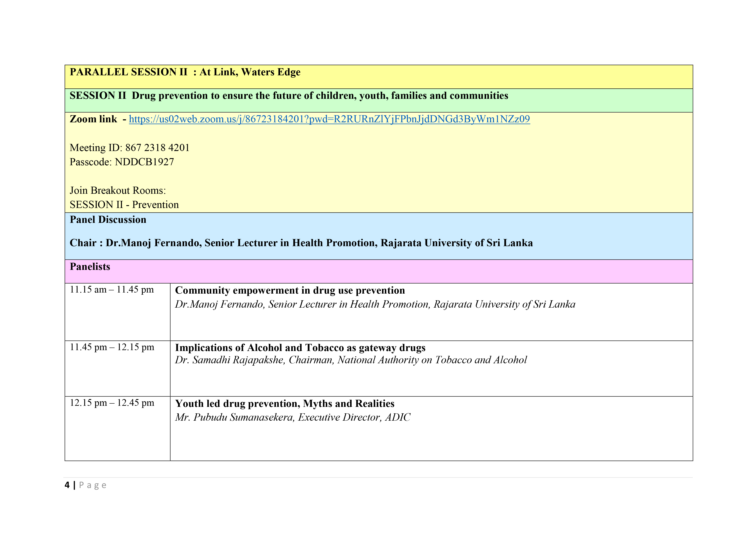Click the Chair Dr.Manoj Fernando line
The width and height of the screenshot is (756, 535).
[301, 243]
